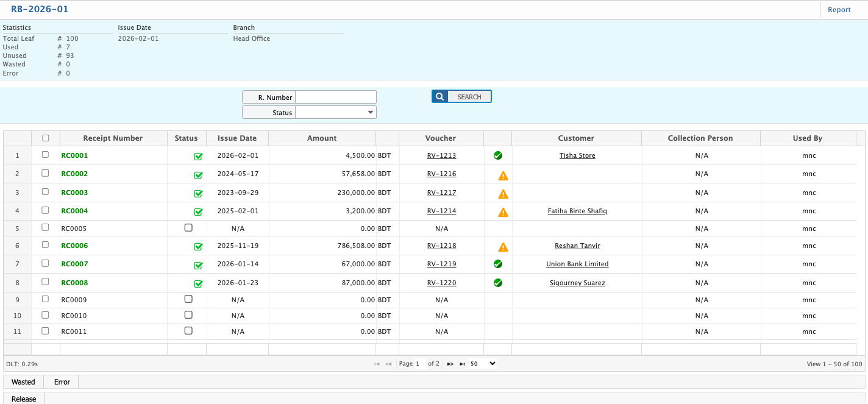868x404 pixels.
Task: Click the orange warning icon beside RV-1216
Action: pos(503,176)
